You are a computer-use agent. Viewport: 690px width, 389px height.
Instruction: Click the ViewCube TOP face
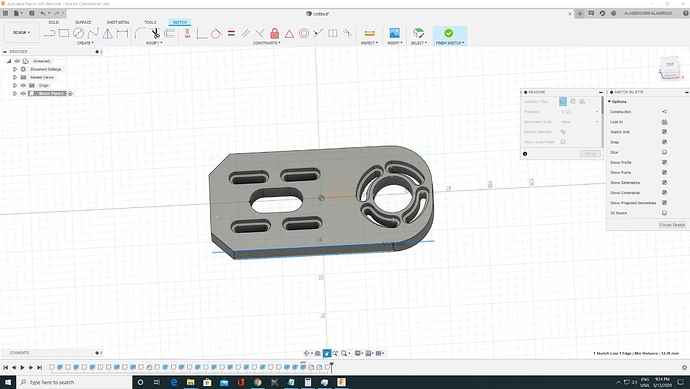(669, 65)
